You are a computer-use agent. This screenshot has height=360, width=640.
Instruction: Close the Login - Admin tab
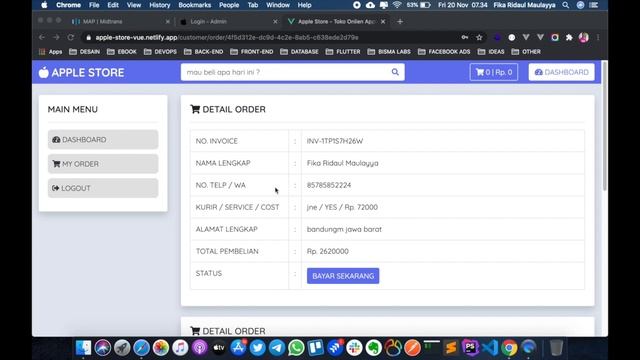point(275,22)
